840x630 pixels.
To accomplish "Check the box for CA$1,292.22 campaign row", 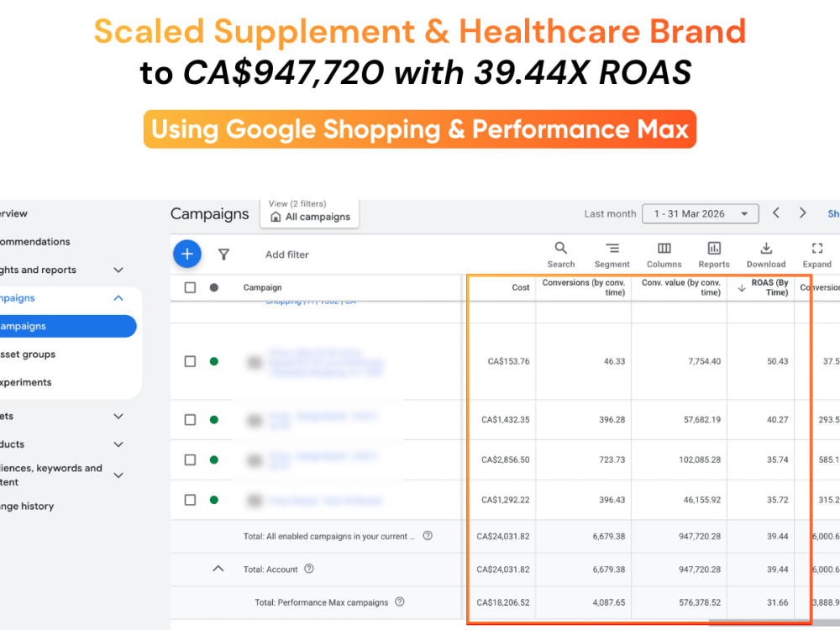I will click(x=190, y=500).
